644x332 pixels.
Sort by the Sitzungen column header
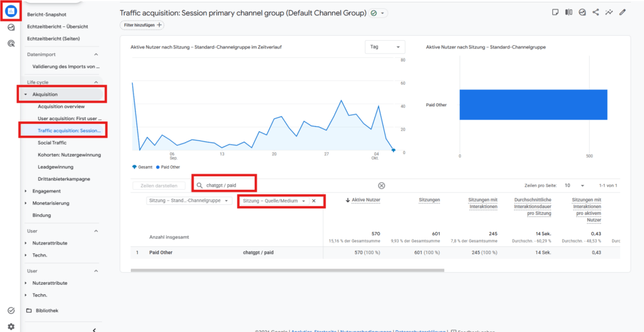coord(429,200)
